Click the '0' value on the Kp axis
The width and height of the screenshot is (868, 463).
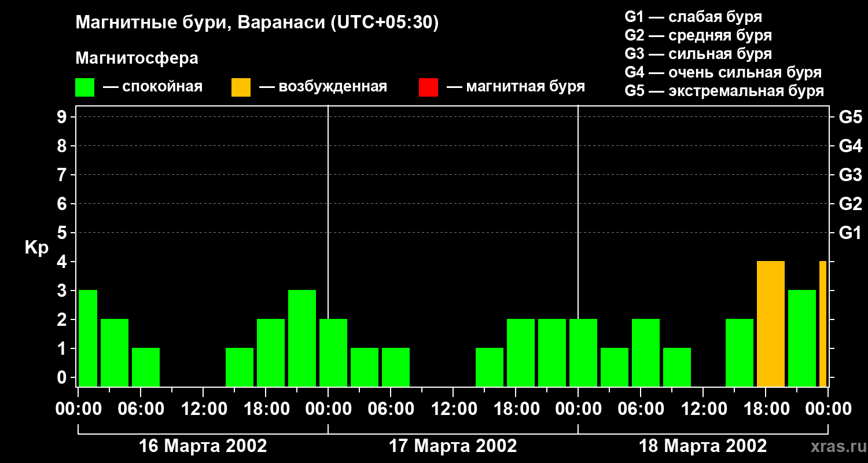[x=63, y=377]
